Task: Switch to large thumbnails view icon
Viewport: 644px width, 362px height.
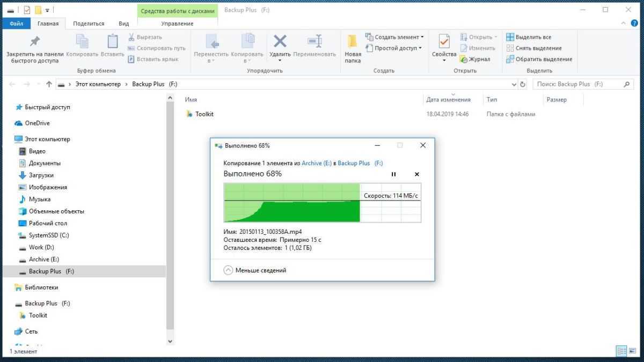Action: (x=632, y=351)
